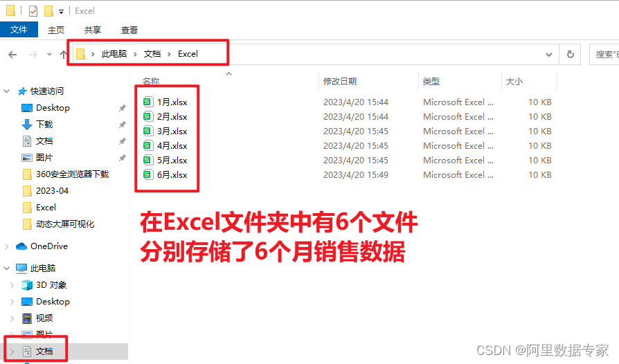The width and height of the screenshot is (619, 364).
Task: Open the 动态大屏可视化 folder
Action: click(65, 224)
